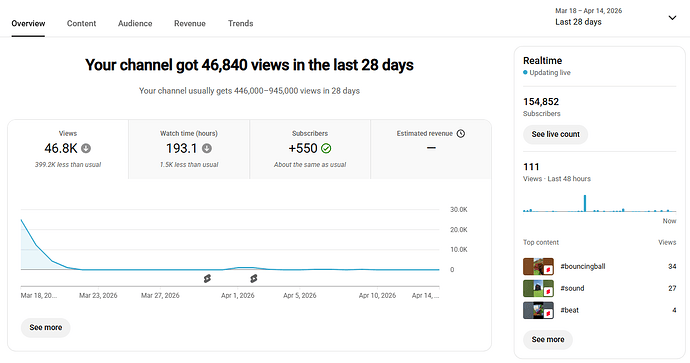Open the #bouncingball video thumbnail
This screenshot has height=363, width=690.
[538, 267]
